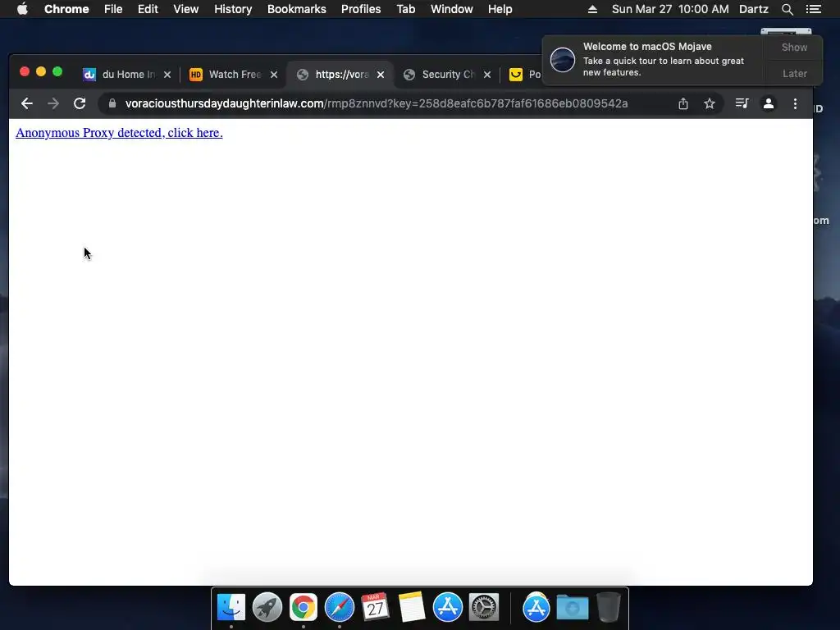Open the View menu
840x630 pixels.
(x=186, y=9)
